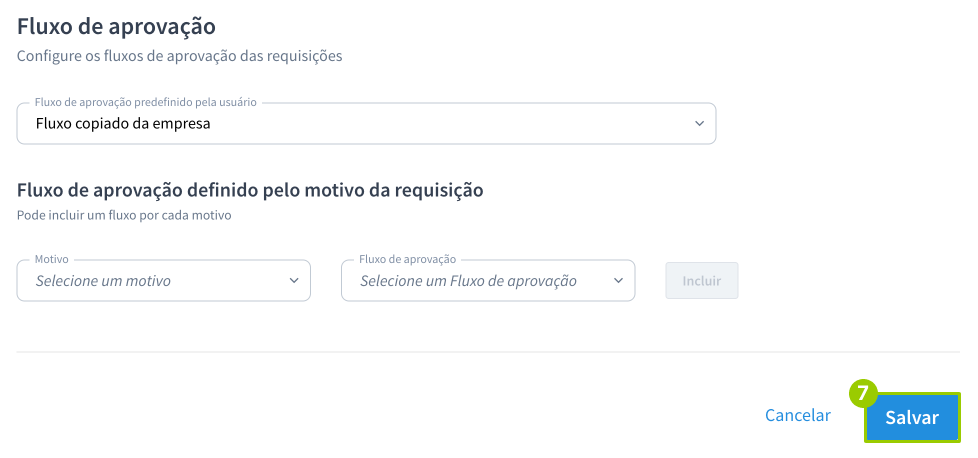978x458 pixels.
Task: Click the "Fluxo copiado da empresa" value text
Action: (123, 124)
